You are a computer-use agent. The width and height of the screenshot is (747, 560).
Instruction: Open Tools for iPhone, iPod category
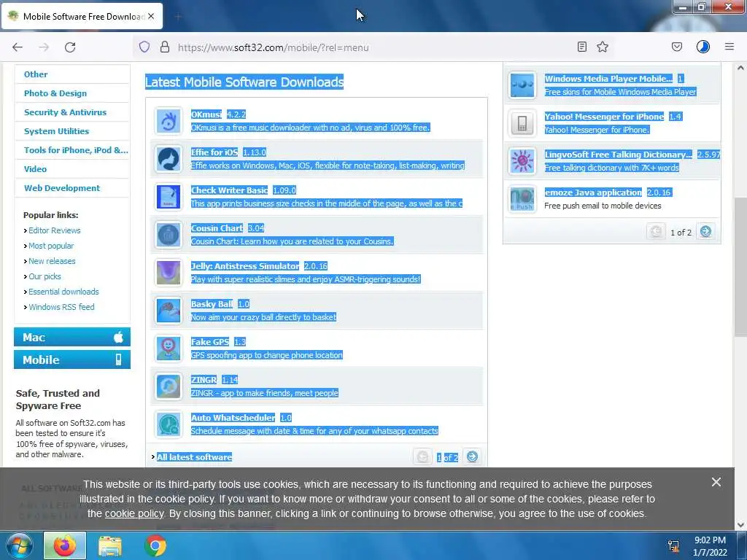point(76,150)
